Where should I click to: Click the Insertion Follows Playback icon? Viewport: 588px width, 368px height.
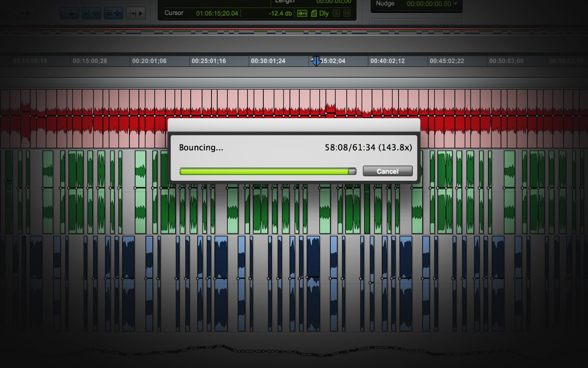[x=136, y=13]
